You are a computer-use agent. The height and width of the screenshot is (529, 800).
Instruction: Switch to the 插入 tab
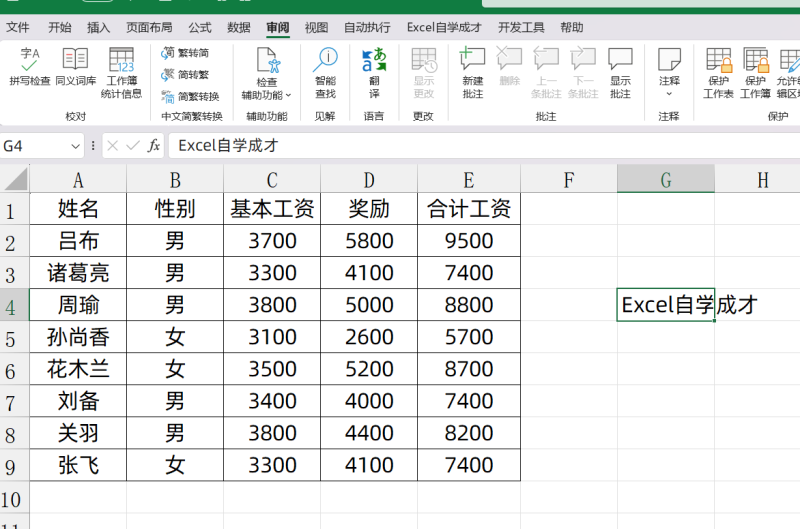pyautogui.click(x=98, y=27)
